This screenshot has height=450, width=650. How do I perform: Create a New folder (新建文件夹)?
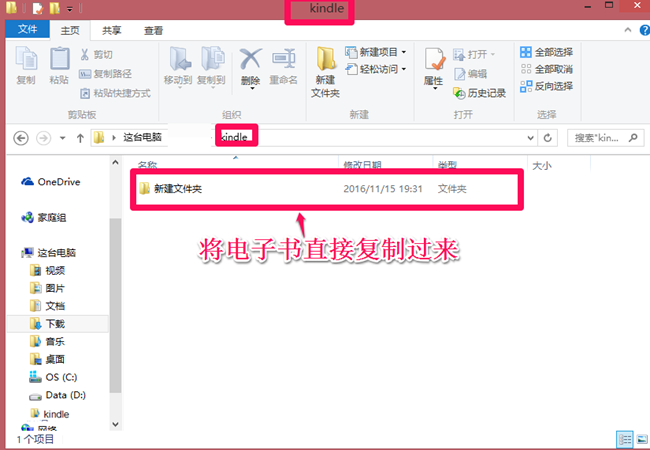325,72
